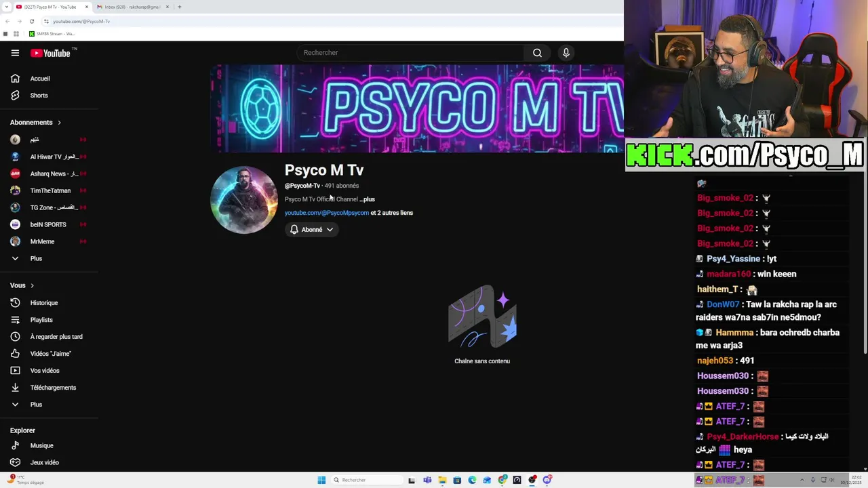Open Chrome from the taskbar
Viewport: 868px width, 488px height.
[502, 480]
